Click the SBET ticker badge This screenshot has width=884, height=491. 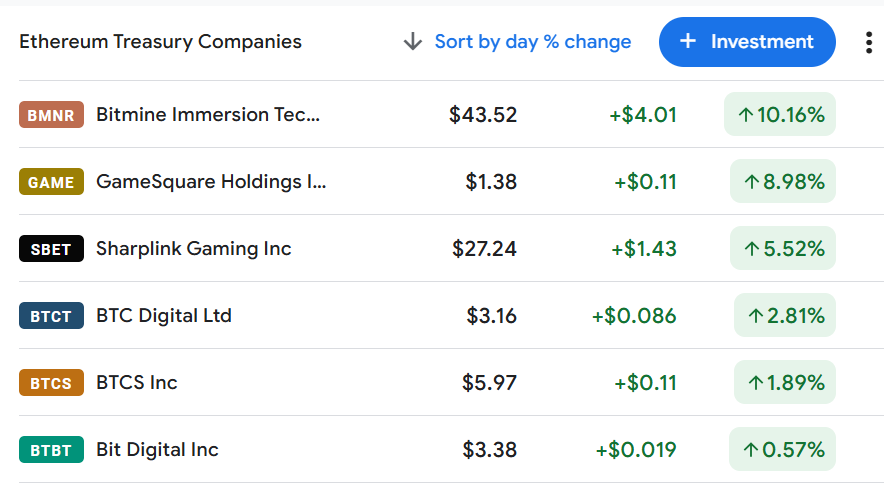click(51, 249)
